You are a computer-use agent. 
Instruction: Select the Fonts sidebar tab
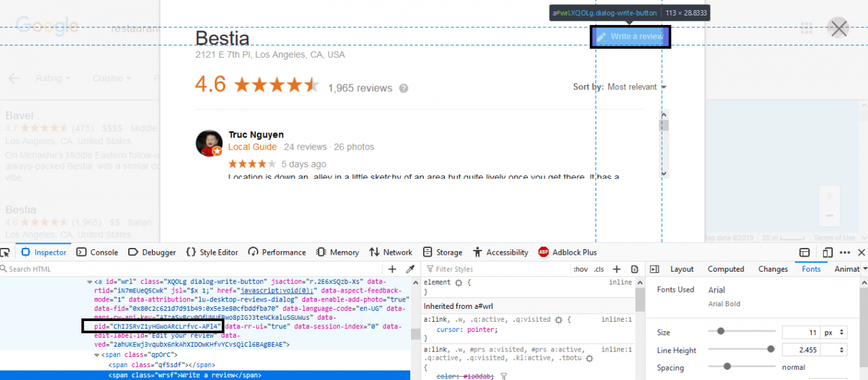click(811, 269)
